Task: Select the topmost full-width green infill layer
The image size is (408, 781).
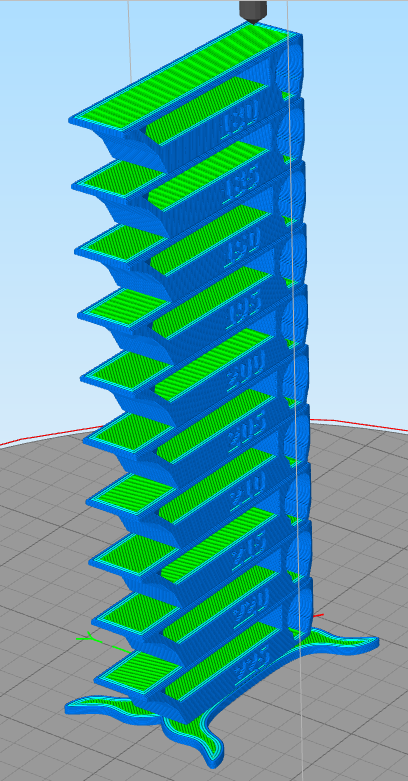Action: click(x=185, y=75)
